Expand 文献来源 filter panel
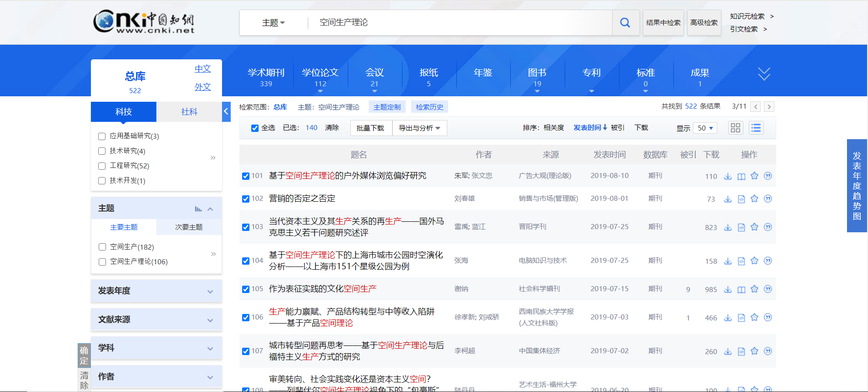The width and height of the screenshot is (868, 392). 156,319
